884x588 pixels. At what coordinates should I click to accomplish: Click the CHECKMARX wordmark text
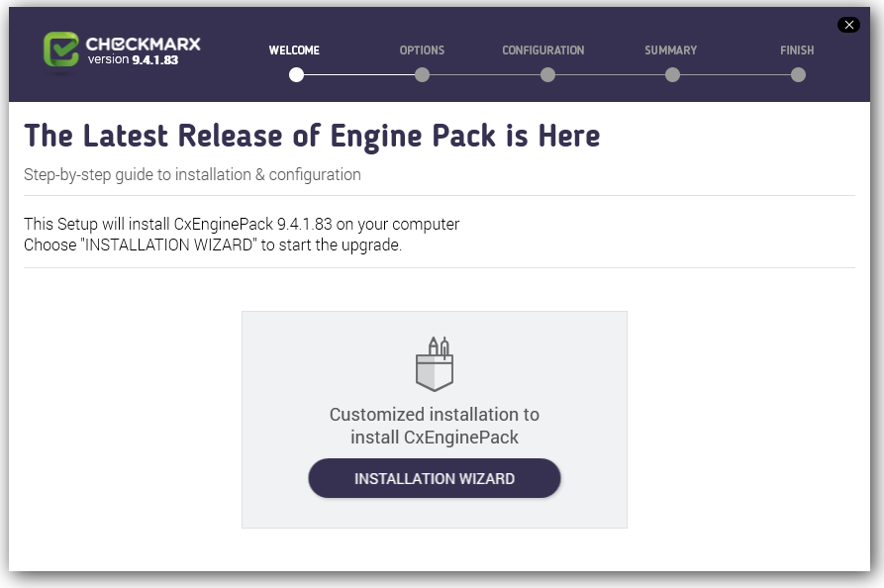coord(143,44)
